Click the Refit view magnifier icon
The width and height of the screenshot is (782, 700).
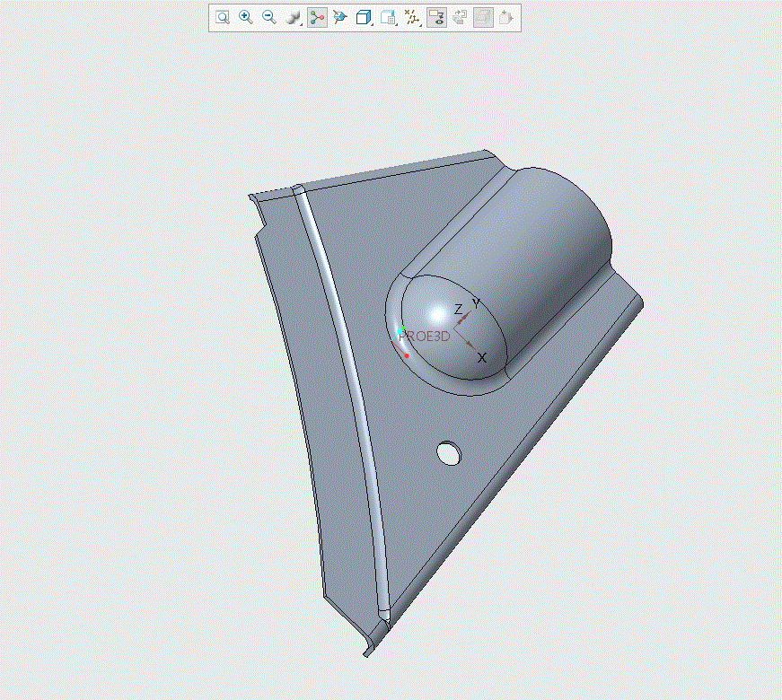pos(223,17)
